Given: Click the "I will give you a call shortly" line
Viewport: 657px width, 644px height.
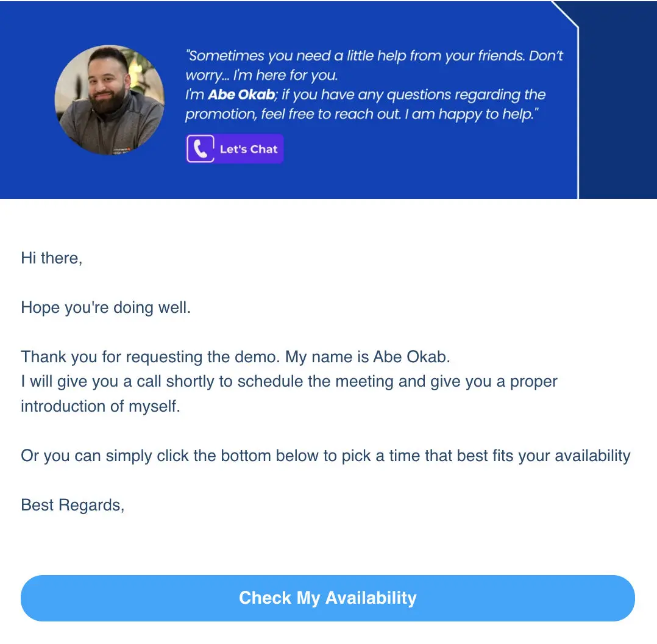Looking at the screenshot, I should tap(128, 382).
